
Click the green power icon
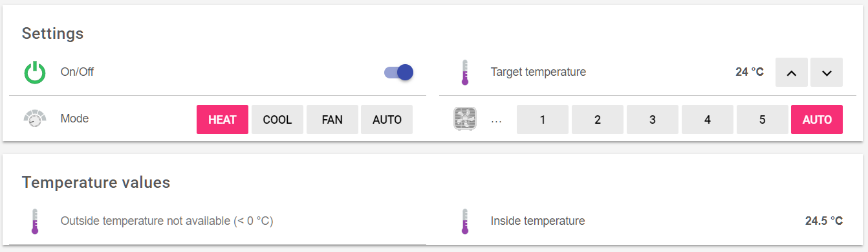35,73
